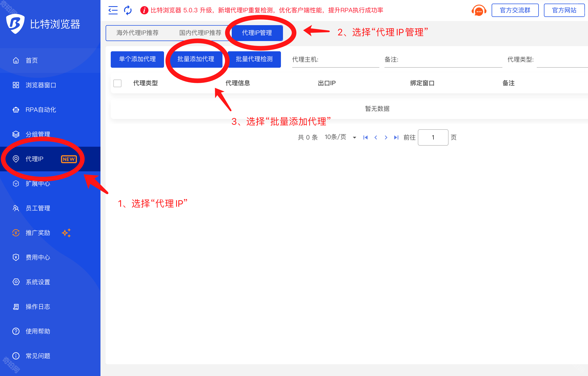Click the 批量添加代理 button
588x376 pixels.
coord(196,59)
